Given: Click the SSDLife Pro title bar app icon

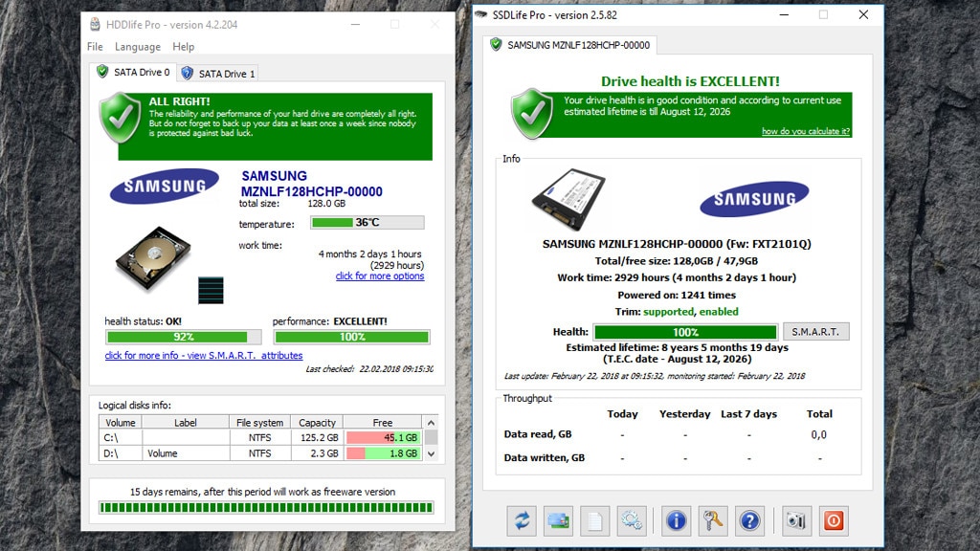Looking at the screenshot, I should (x=480, y=14).
